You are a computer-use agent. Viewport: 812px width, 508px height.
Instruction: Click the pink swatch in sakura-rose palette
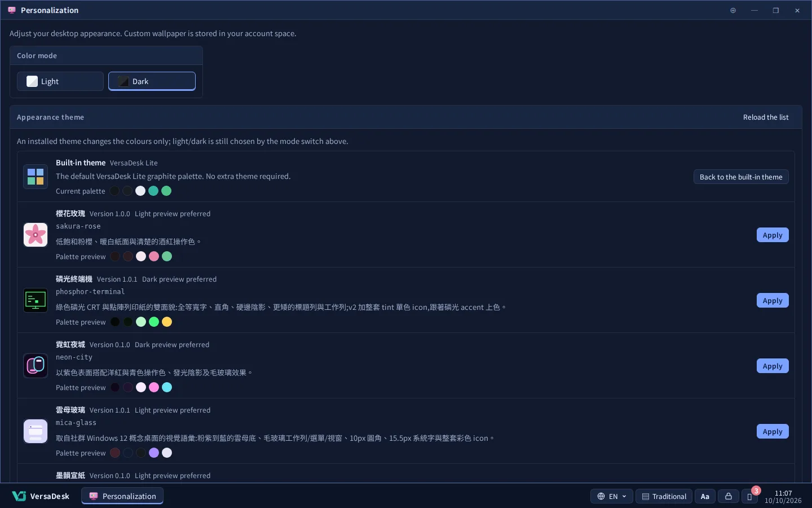tap(154, 256)
